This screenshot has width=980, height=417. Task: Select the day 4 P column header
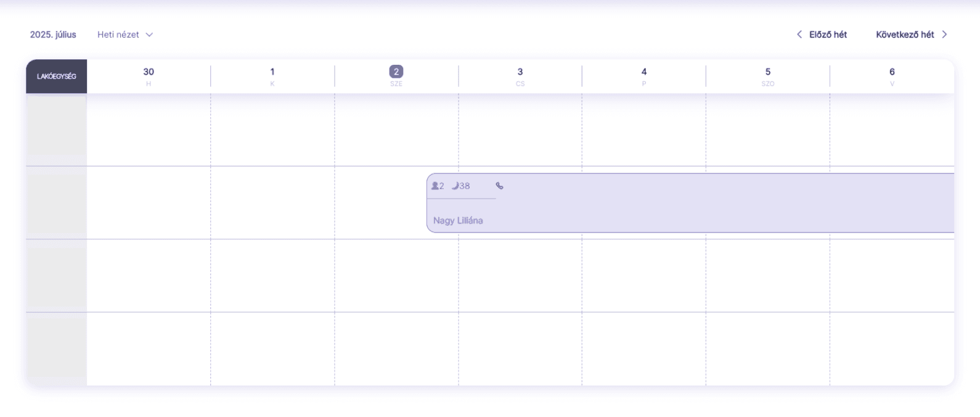click(x=644, y=76)
